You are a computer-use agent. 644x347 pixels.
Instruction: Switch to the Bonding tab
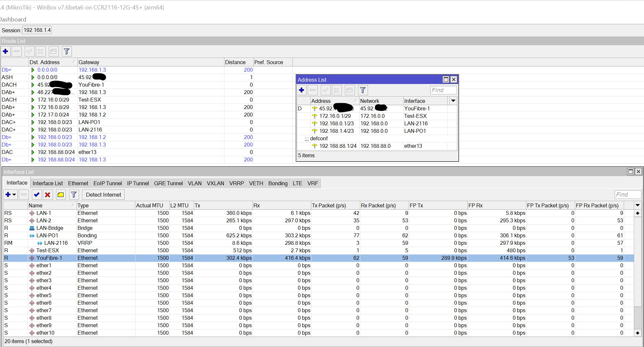tap(278, 183)
